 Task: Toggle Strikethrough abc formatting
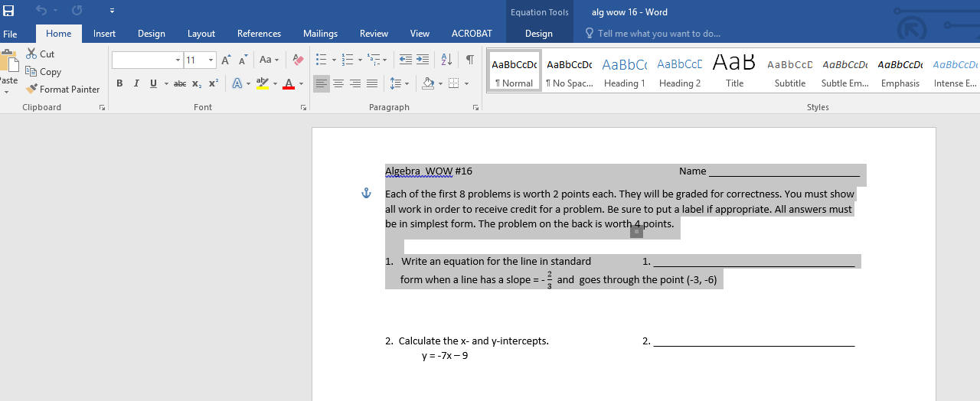(x=180, y=83)
